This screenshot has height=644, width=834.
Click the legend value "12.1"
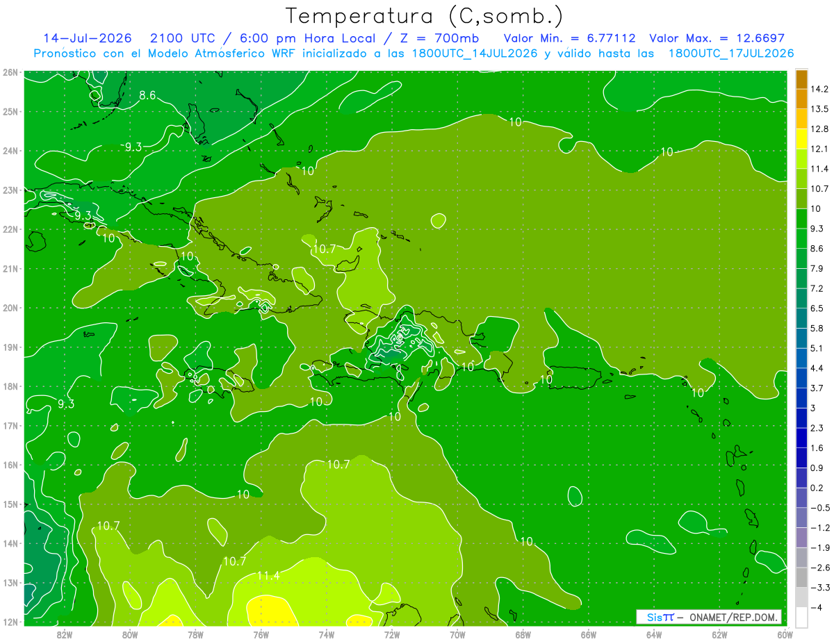click(820, 149)
